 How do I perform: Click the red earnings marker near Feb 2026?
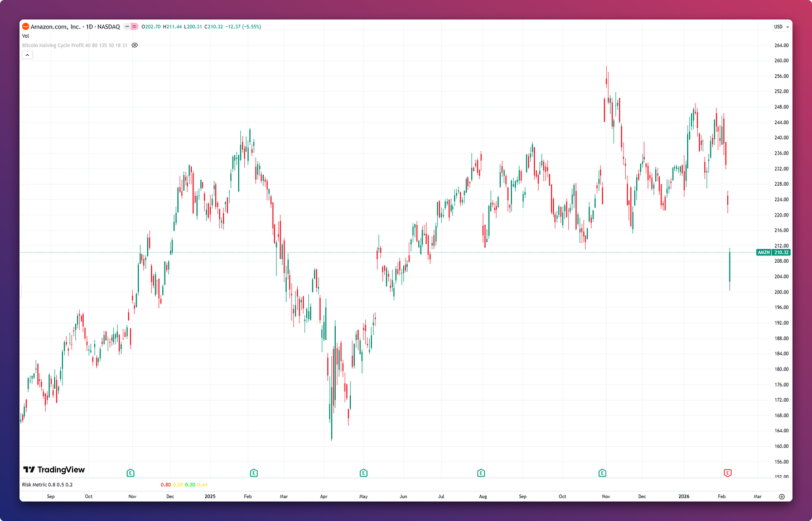[x=727, y=473]
